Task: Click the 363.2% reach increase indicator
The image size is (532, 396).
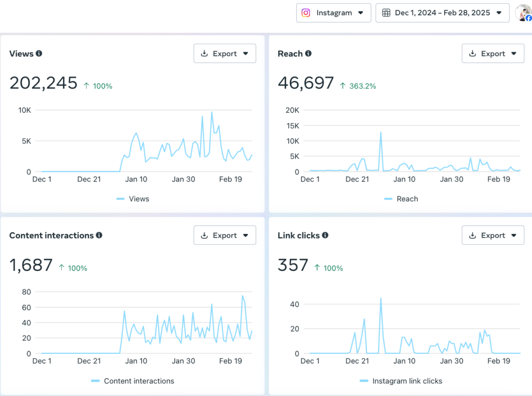Action: point(358,86)
